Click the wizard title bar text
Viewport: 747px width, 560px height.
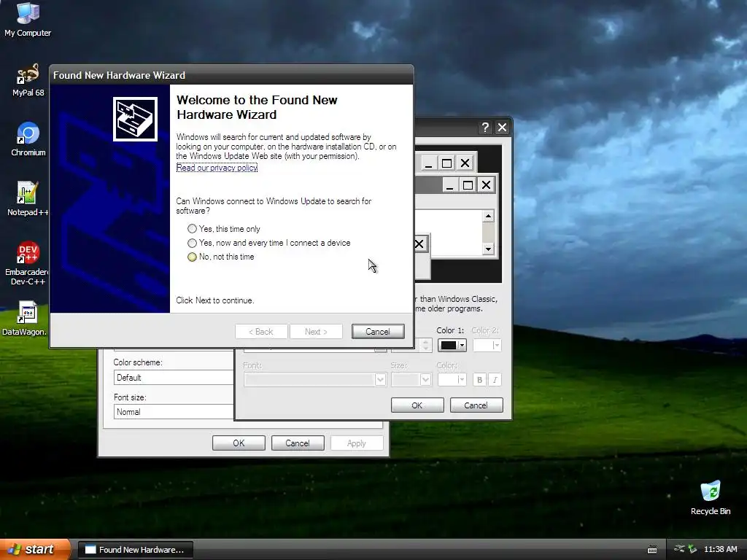tap(119, 75)
